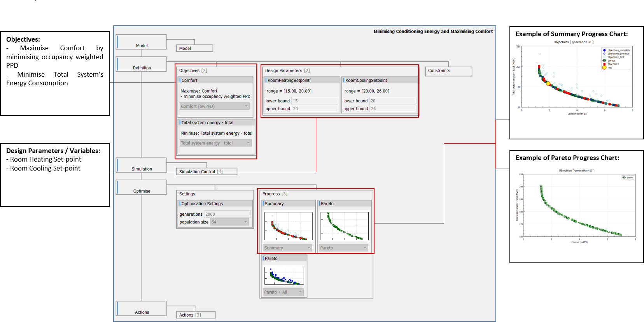Select the Definition section block
Viewport: 644px width, 322px height.
pos(142,64)
